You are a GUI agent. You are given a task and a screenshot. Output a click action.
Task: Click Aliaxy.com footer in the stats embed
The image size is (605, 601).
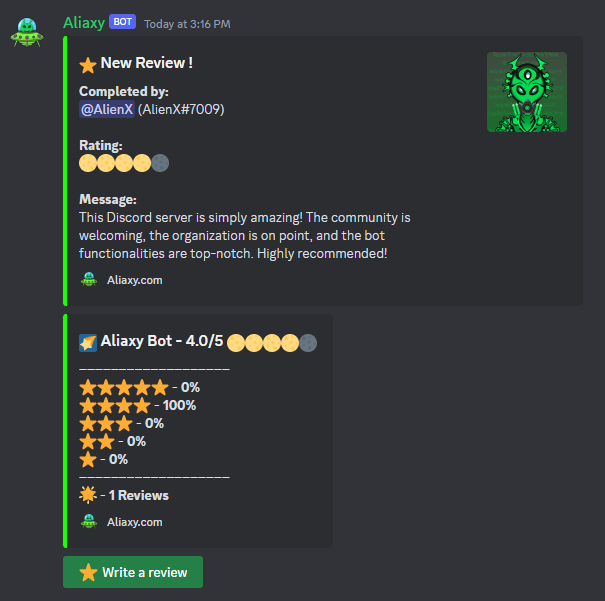[135, 522]
